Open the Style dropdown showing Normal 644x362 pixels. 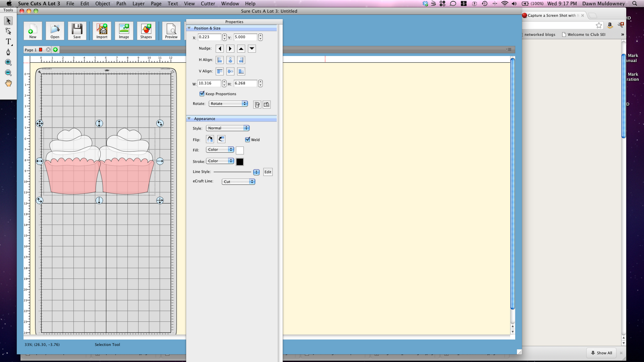[x=227, y=128]
